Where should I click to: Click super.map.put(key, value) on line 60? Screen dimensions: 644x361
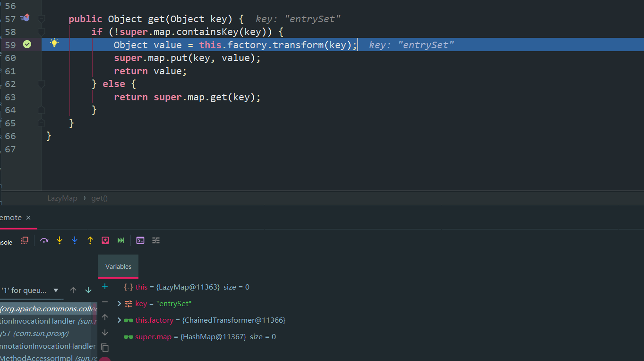point(187,58)
